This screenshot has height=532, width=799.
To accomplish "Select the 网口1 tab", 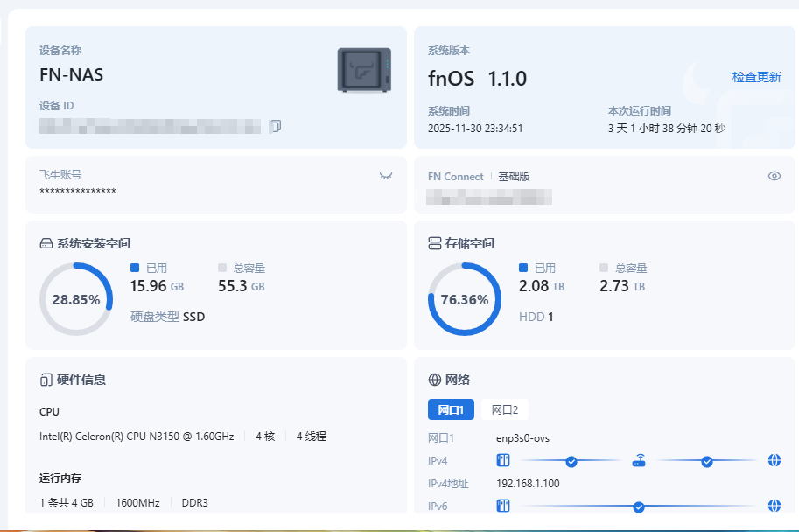I will (451, 409).
